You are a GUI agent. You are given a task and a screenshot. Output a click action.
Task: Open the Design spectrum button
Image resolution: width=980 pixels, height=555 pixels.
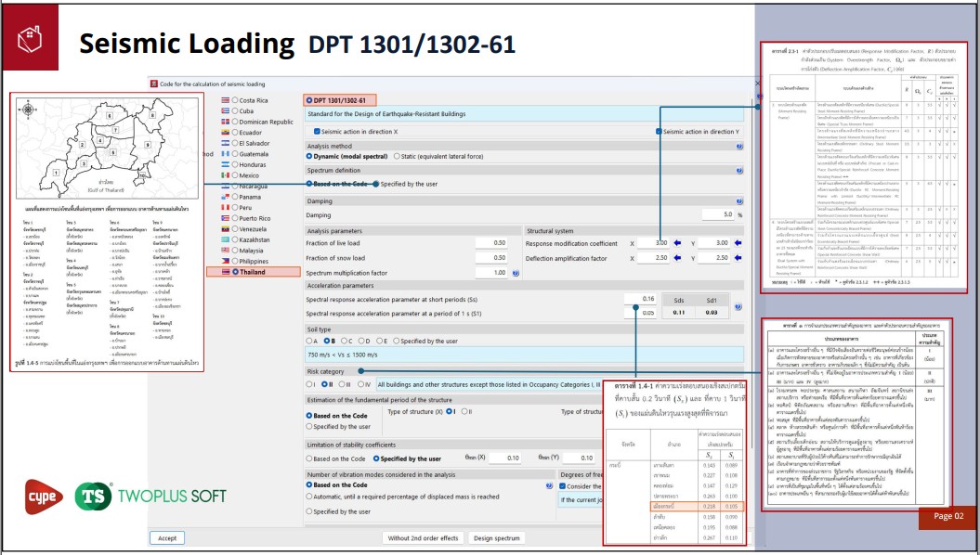[x=496, y=538]
